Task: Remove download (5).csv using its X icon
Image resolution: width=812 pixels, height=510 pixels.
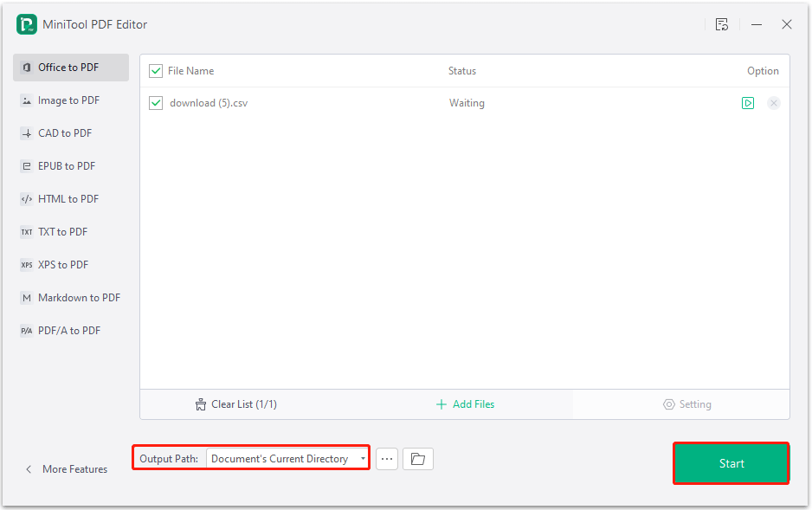Action: pos(774,103)
